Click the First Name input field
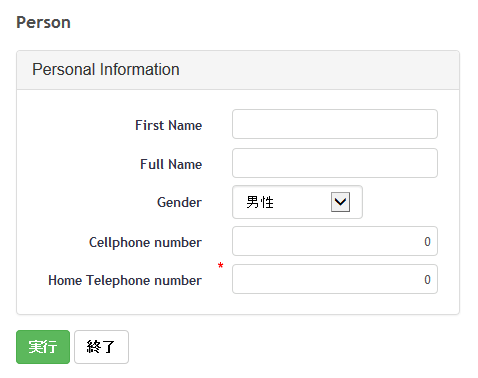The width and height of the screenshot is (478, 378). pos(335,124)
